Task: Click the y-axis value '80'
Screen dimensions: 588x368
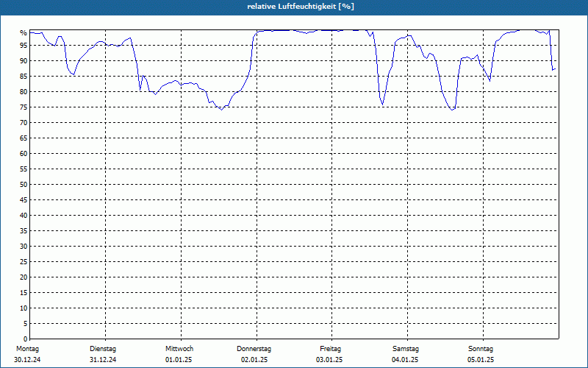Action: click(24, 91)
